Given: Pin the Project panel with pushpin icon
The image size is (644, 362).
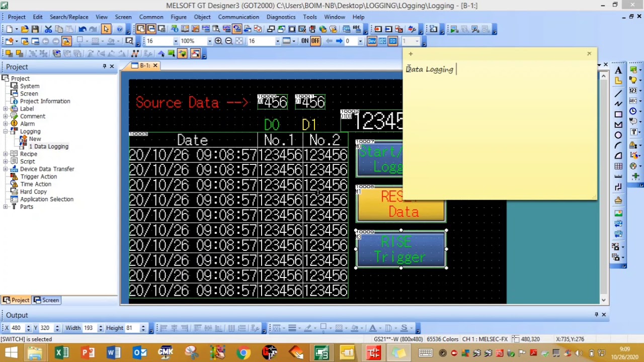Looking at the screenshot, I should click(105, 66).
